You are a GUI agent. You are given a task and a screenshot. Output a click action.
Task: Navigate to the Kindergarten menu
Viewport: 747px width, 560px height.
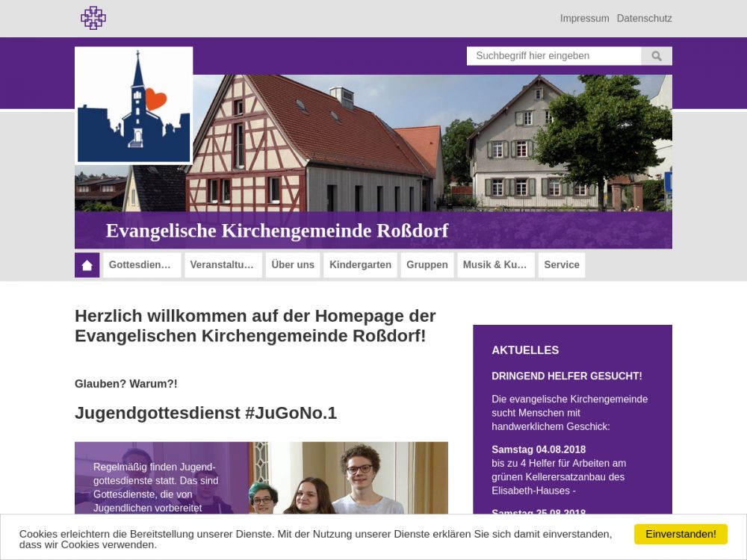[360, 265]
